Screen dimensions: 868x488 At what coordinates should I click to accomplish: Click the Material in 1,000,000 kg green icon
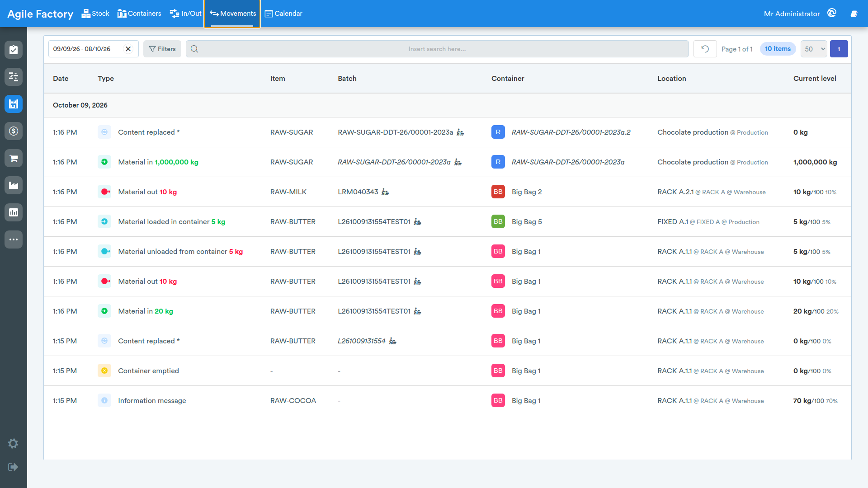(x=104, y=162)
